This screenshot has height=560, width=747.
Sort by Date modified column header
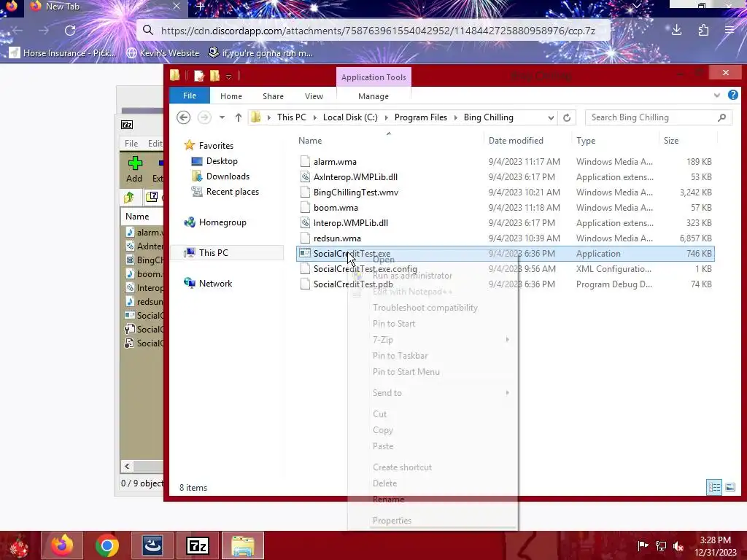click(516, 141)
